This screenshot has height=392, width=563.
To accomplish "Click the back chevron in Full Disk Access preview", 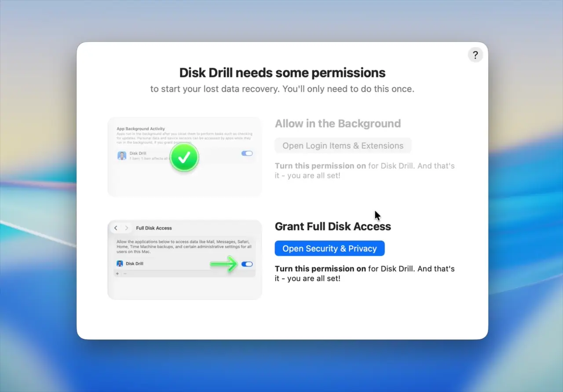I will pos(115,228).
